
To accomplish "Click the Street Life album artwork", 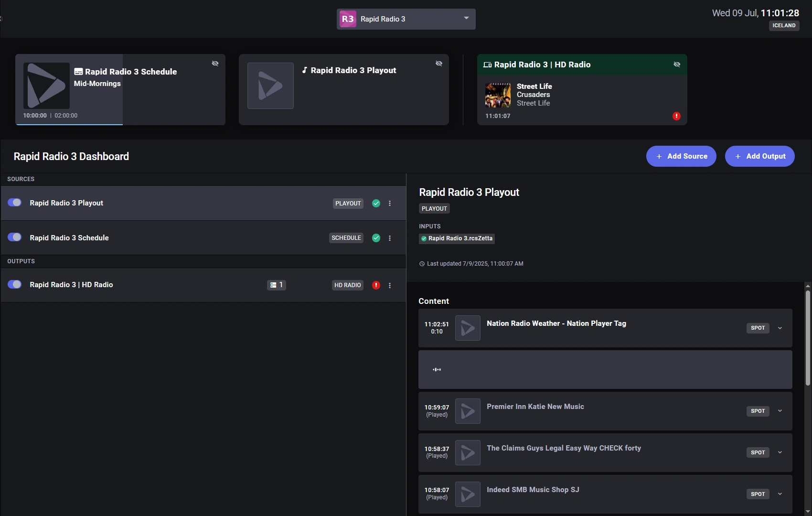I will pos(498,95).
